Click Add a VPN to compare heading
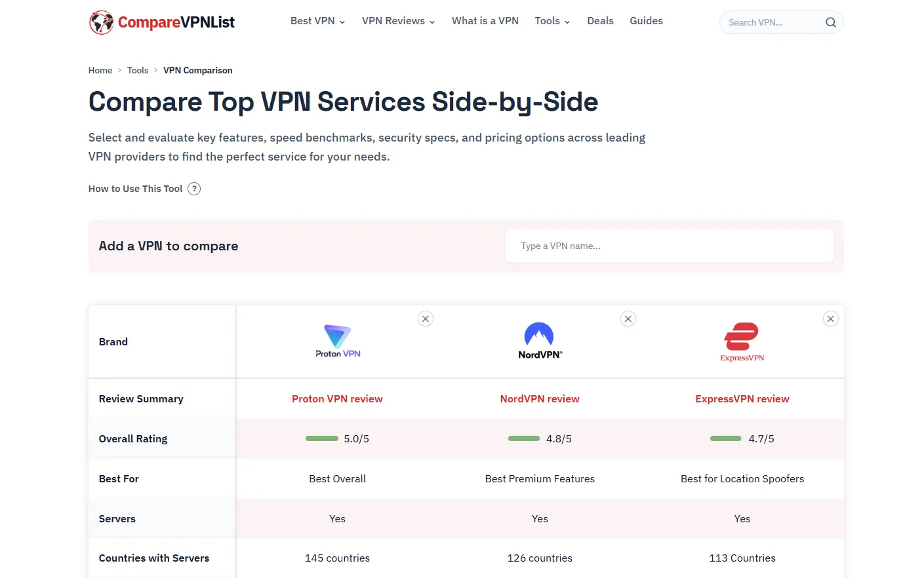 169,246
